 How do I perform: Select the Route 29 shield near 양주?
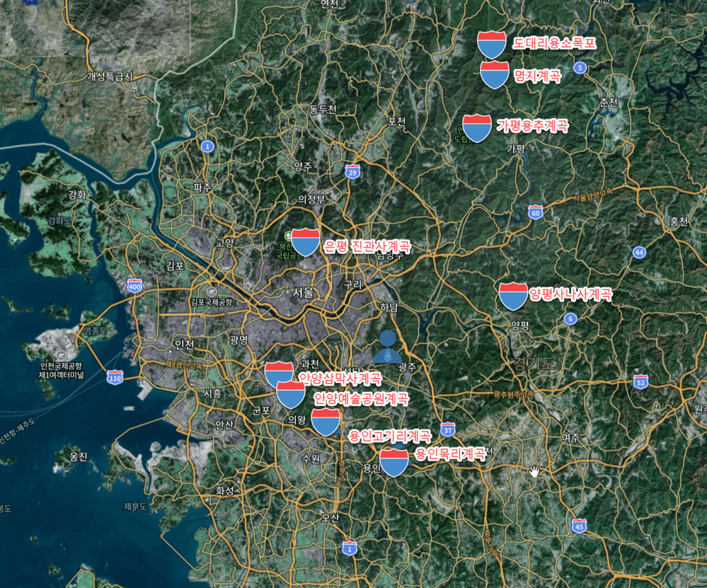tap(353, 171)
